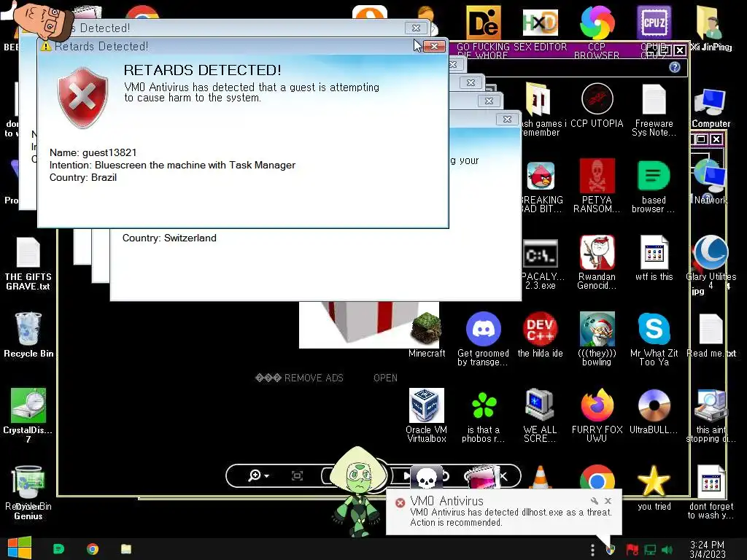Launch the CCP BROWSER pinwheel icon

pos(597,23)
